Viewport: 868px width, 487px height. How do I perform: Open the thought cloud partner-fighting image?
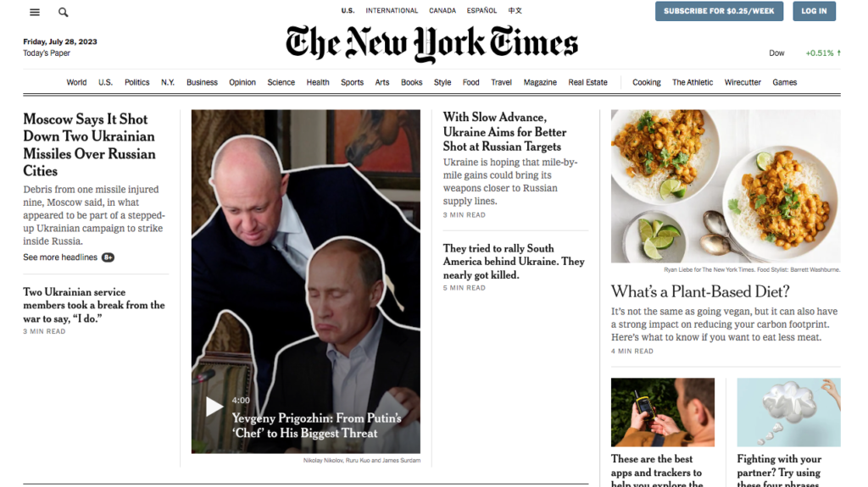[788, 412]
